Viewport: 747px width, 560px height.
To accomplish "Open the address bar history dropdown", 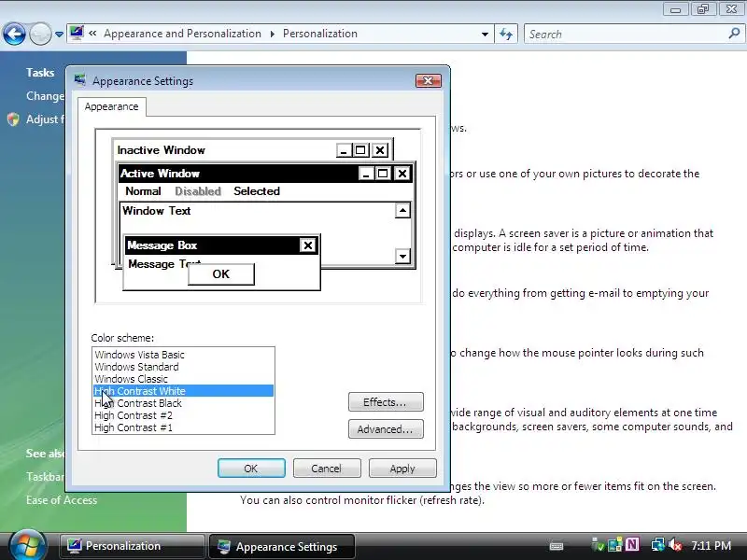I will [485, 35].
